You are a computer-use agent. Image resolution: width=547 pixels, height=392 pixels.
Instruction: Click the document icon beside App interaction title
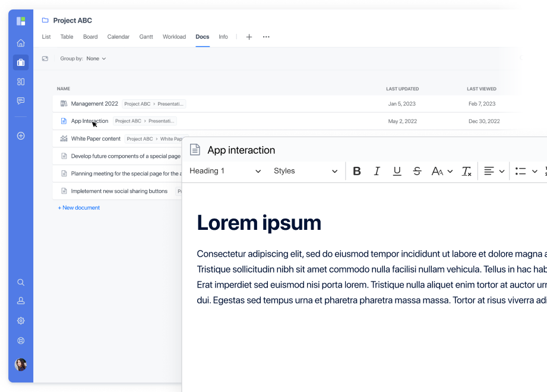pyautogui.click(x=195, y=150)
